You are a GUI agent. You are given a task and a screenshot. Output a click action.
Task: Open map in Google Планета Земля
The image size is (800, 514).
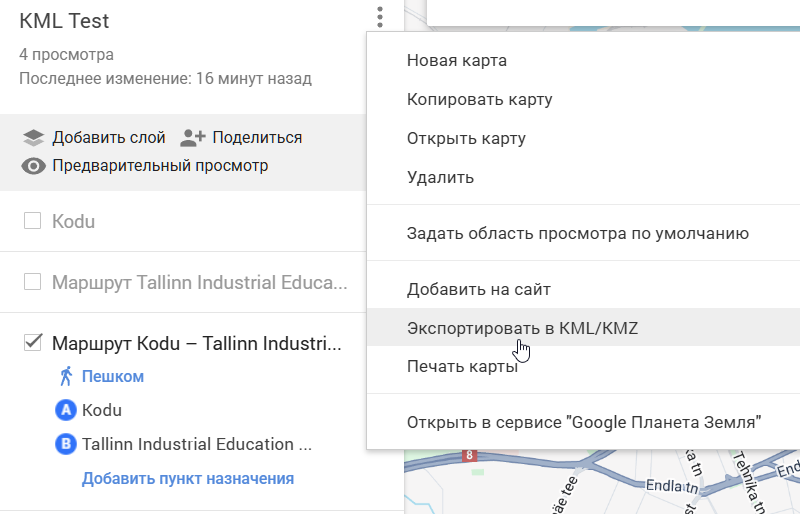point(584,422)
